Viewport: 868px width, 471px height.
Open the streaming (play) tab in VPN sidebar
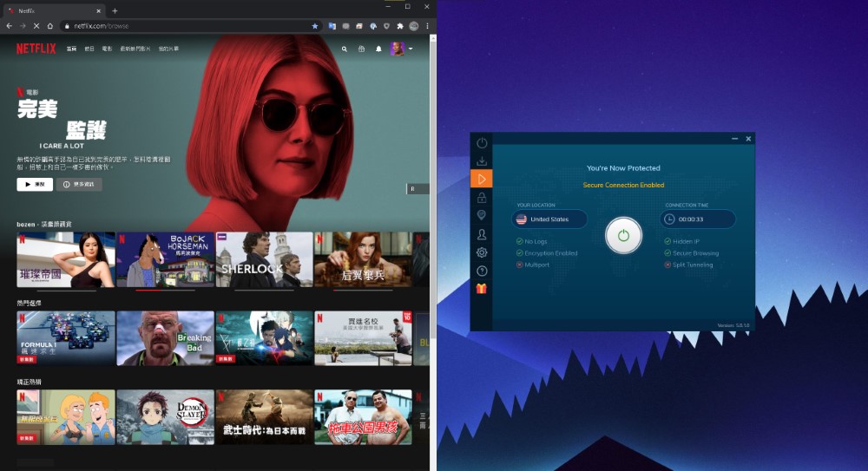[482, 179]
